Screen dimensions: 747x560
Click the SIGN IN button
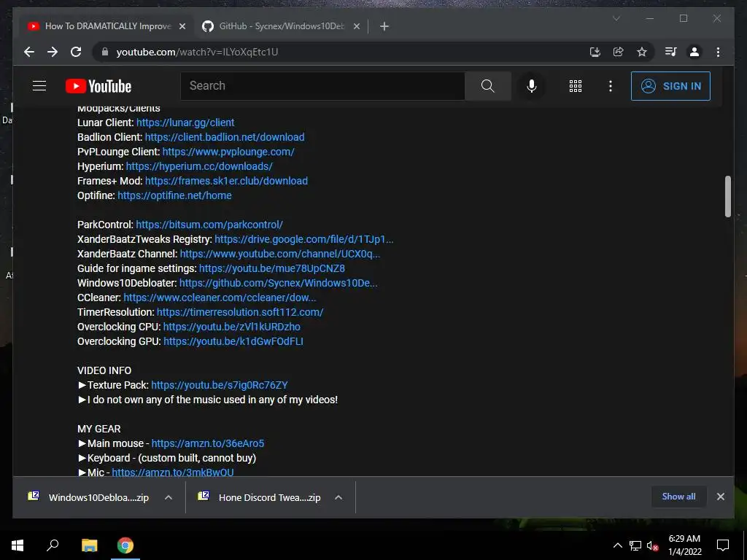pyautogui.click(x=670, y=86)
